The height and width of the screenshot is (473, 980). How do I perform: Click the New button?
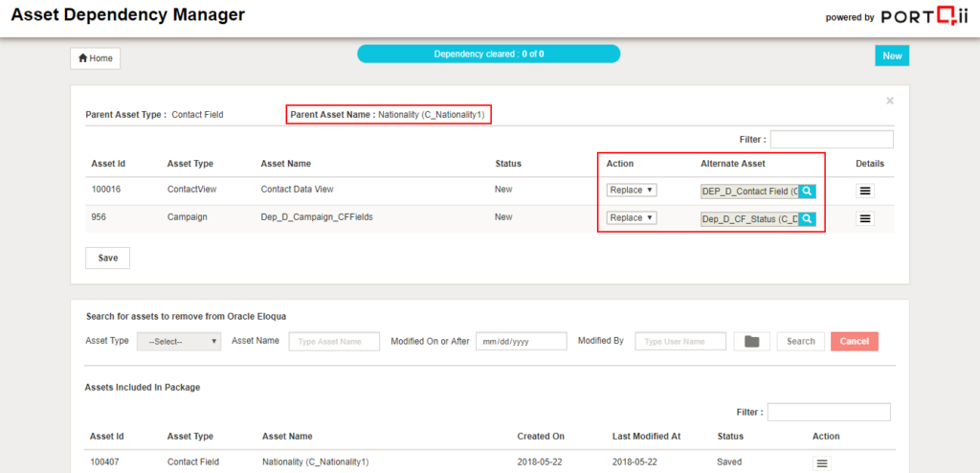(892, 56)
